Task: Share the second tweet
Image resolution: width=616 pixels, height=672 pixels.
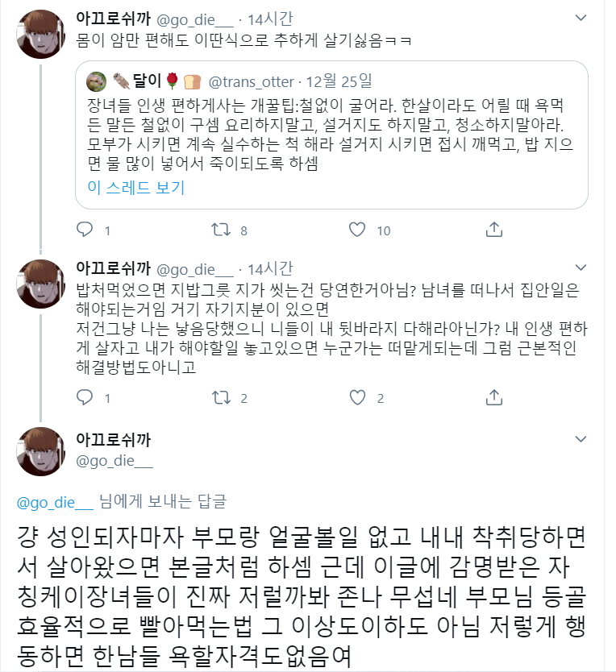Action: click(x=493, y=397)
